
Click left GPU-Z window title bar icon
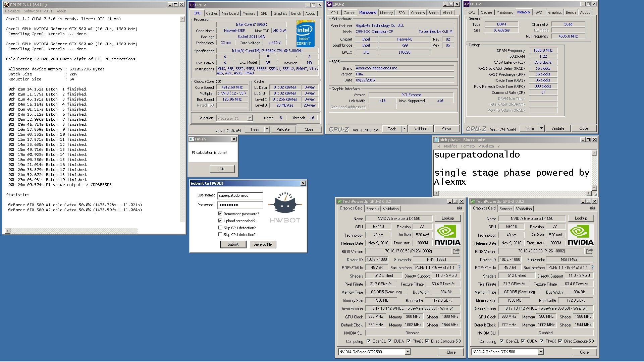pyautogui.click(x=339, y=201)
